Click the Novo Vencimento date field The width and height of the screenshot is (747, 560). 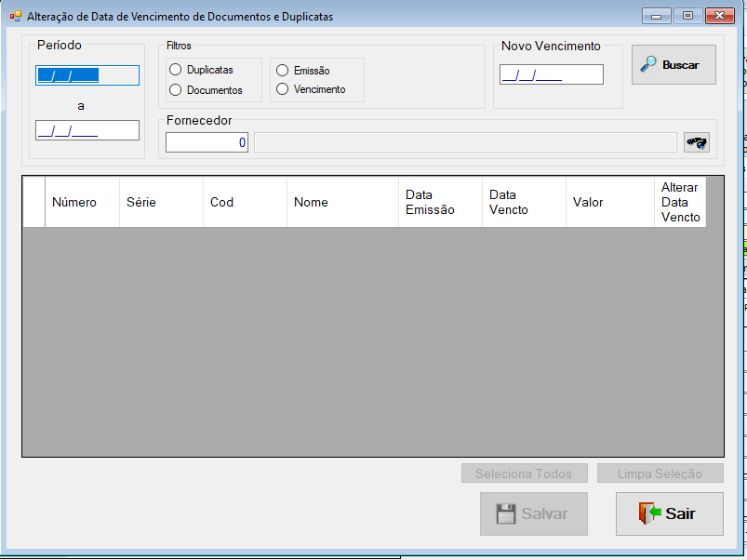(552, 74)
